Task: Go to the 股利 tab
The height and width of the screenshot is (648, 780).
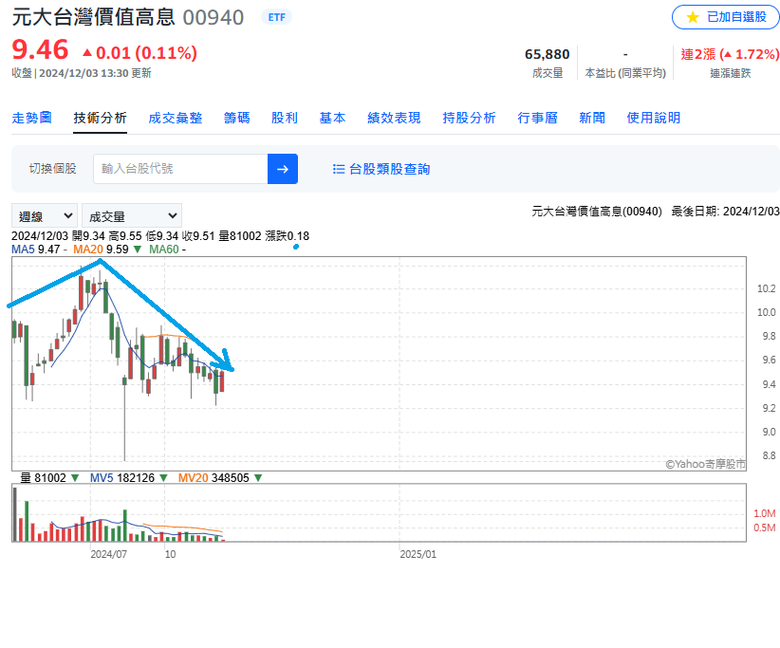Action: (285, 118)
